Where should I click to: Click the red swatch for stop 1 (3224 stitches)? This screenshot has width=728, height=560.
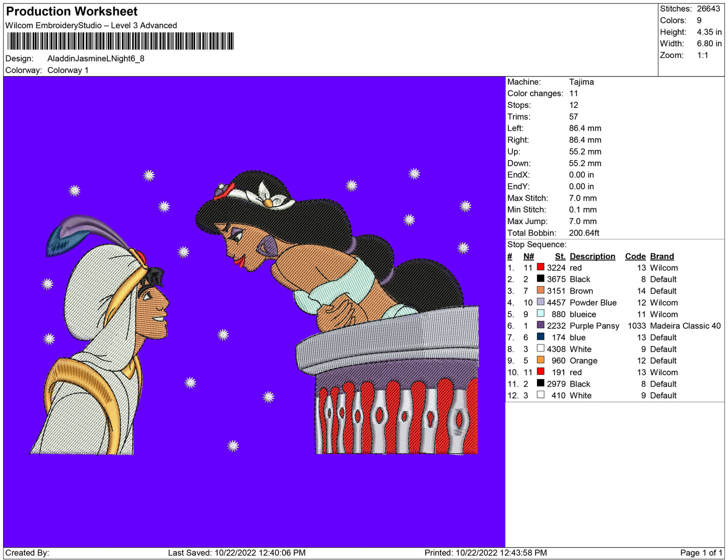point(541,267)
